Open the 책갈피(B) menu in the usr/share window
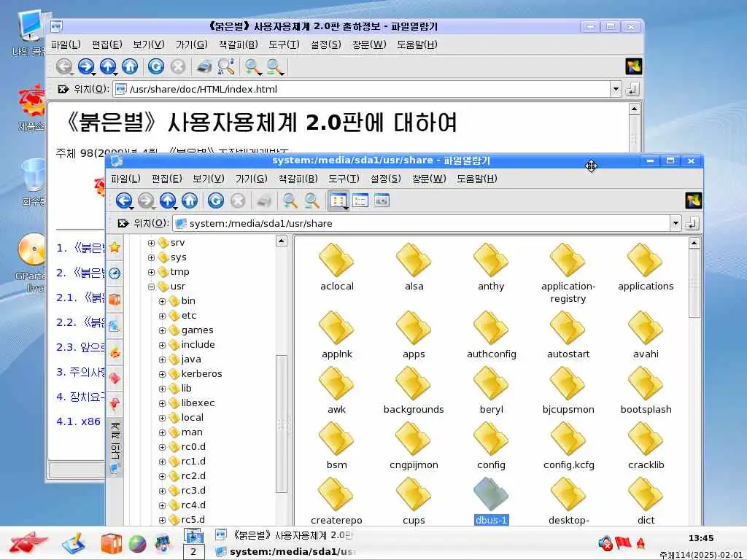Viewport: 747px width, 560px height. tap(298, 179)
